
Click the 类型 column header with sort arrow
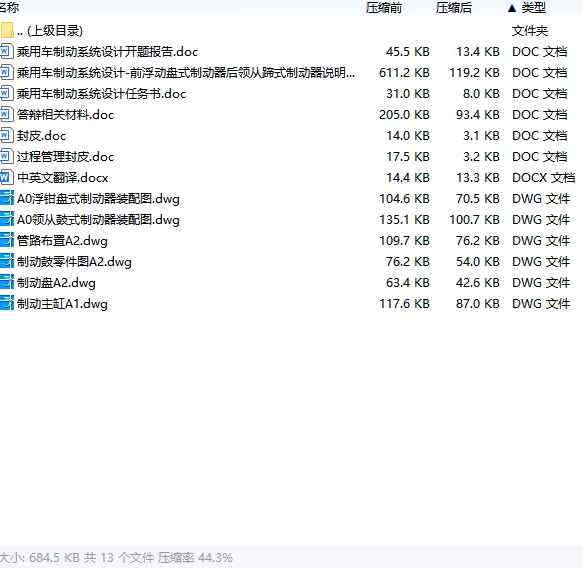[x=526, y=7]
